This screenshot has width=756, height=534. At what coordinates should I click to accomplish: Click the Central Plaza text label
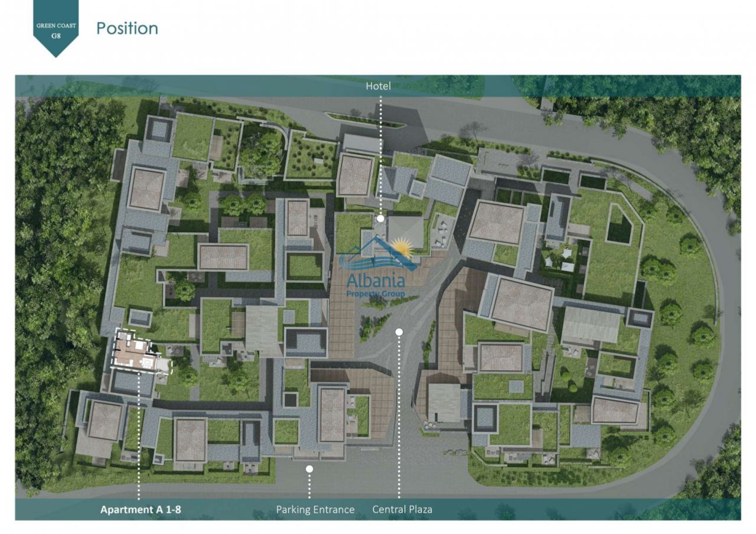pos(402,509)
